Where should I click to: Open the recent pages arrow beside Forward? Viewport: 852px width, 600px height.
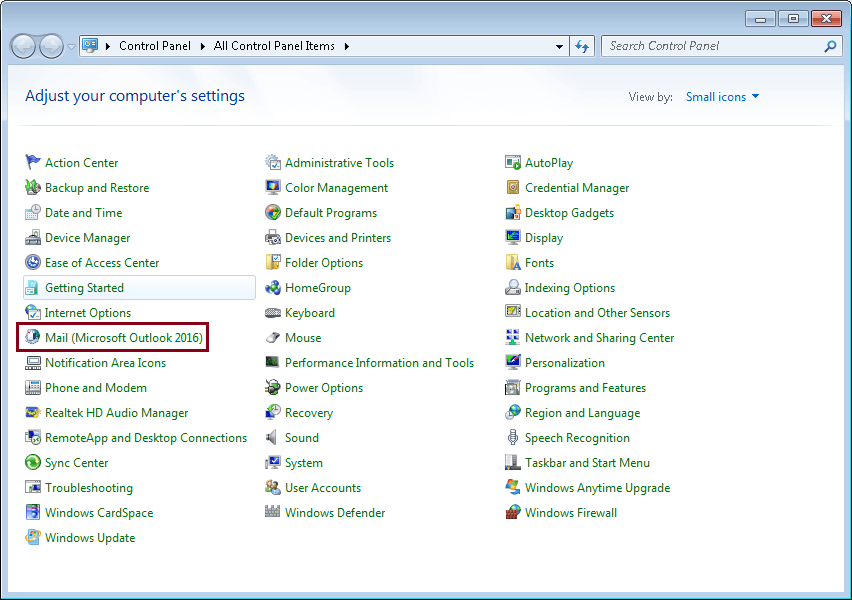pyautogui.click(x=71, y=47)
